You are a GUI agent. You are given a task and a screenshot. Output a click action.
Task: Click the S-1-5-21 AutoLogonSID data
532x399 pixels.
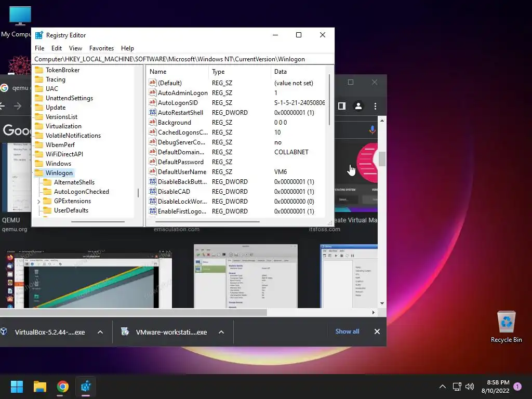point(299,102)
